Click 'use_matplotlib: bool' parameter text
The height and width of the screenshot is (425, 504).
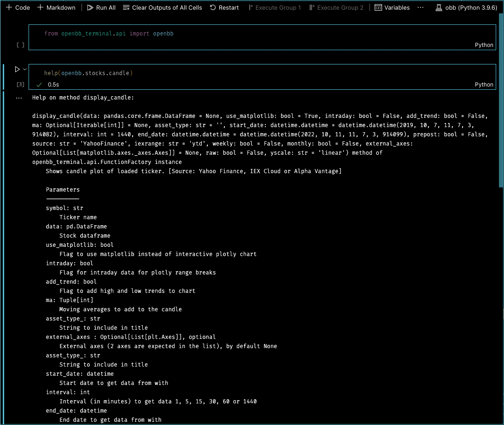tap(80, 245)
